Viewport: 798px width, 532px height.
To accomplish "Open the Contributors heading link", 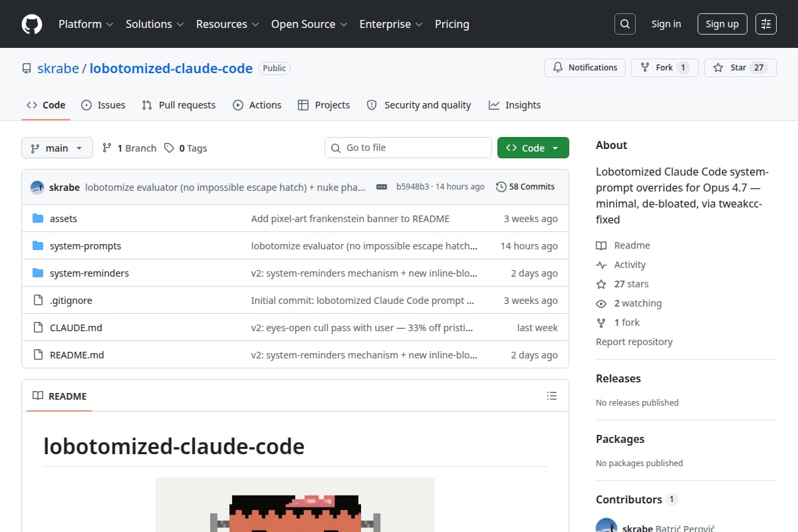I will tap(636, 499).
